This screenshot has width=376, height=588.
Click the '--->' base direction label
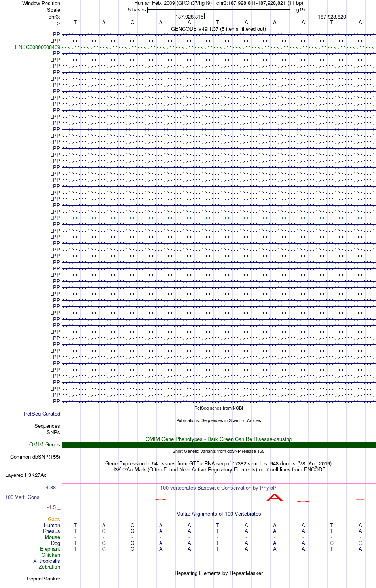pos(56,23)
